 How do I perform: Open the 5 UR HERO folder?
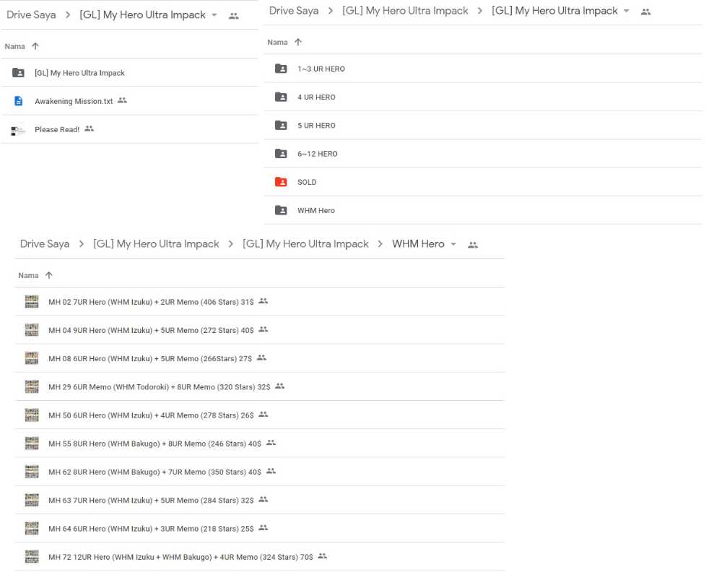tap(316, 126)
